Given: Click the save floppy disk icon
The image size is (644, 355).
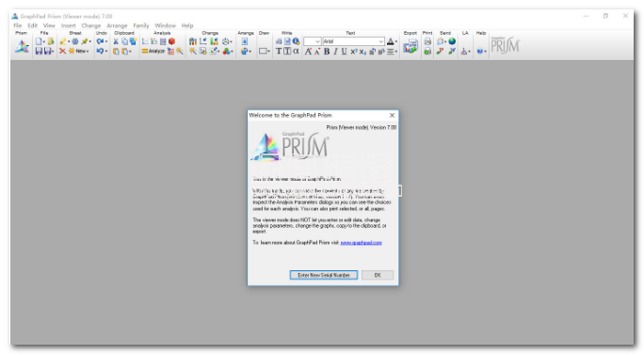Looking at the screenshot, I should pyautogui.click(x=39, y=51).
